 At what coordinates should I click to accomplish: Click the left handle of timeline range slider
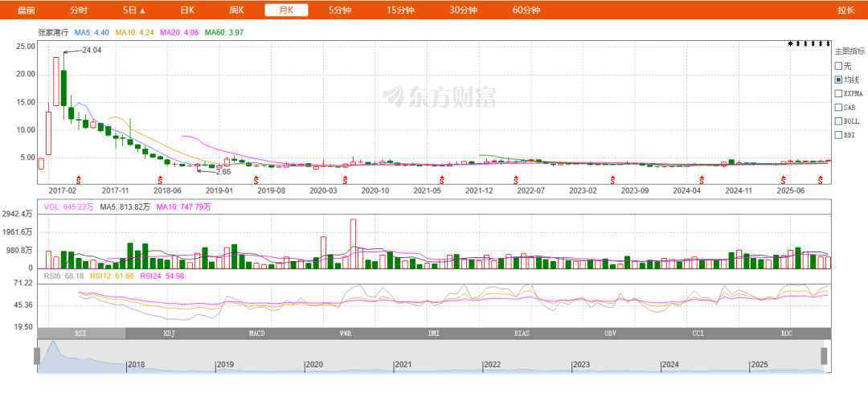(x=37, y=356)
